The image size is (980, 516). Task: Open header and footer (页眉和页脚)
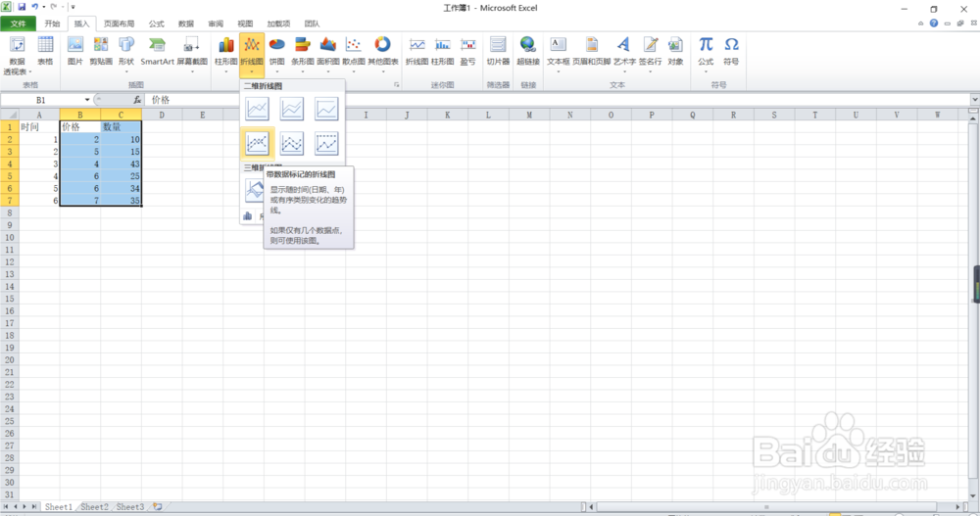[591, 45]
